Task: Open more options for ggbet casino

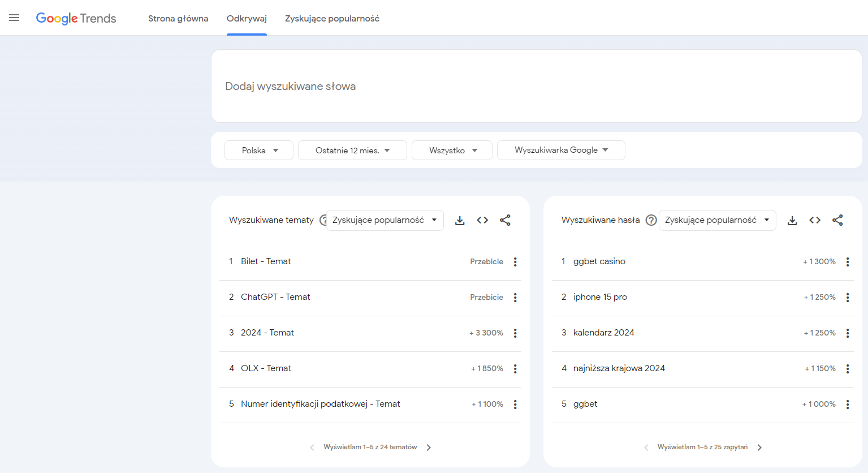Action: pos(848,262)
